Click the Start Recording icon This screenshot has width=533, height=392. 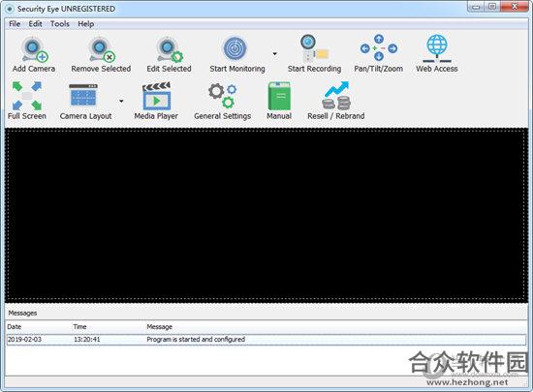tap(314, 48)
